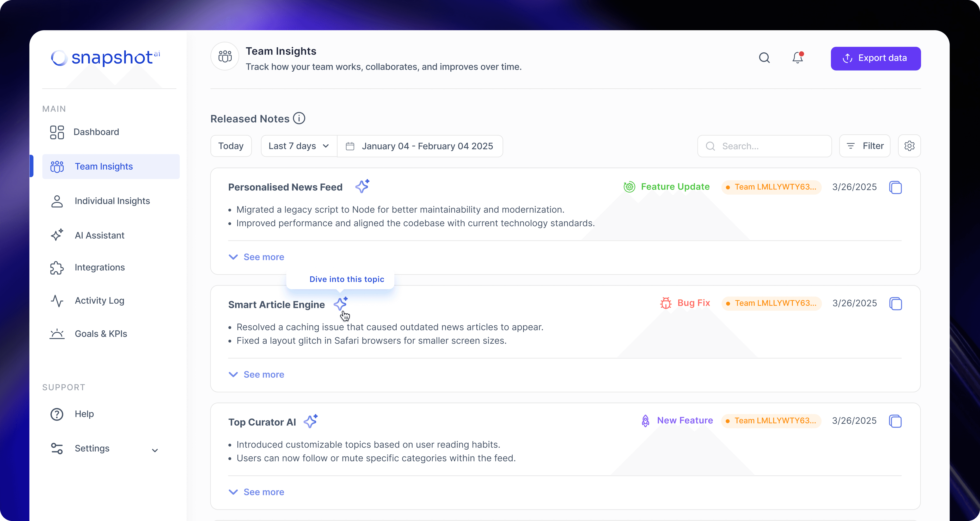Click the header search magnifier icon
The width and height of the screenshot is (980, 521).
pos(764,58)
